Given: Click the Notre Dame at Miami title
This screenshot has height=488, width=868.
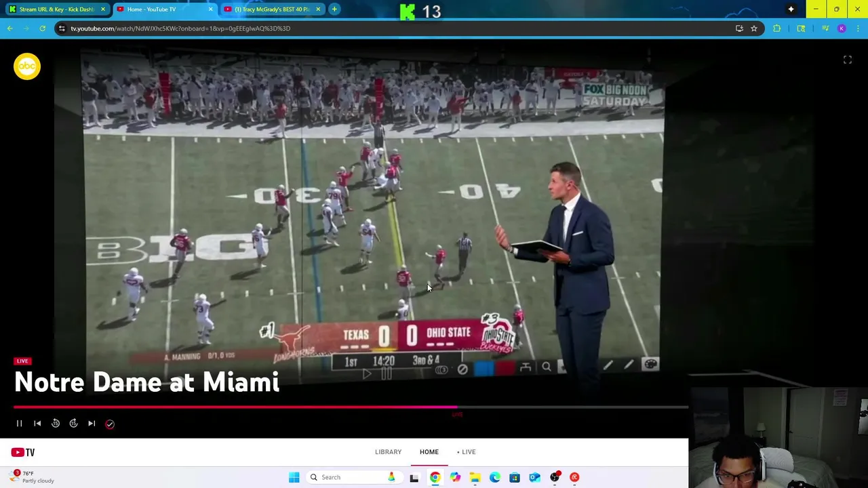Looking at the screenshot, I should click(x=146, y=383).
